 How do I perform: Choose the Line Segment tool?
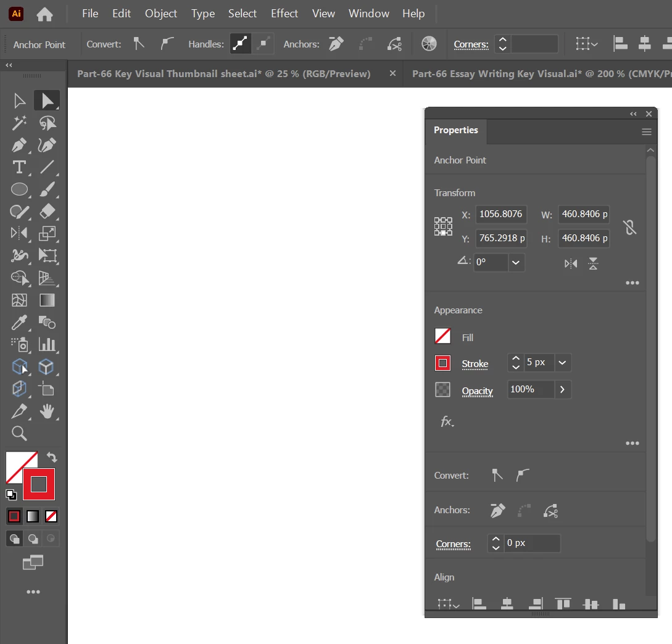(x=47, y=167)
